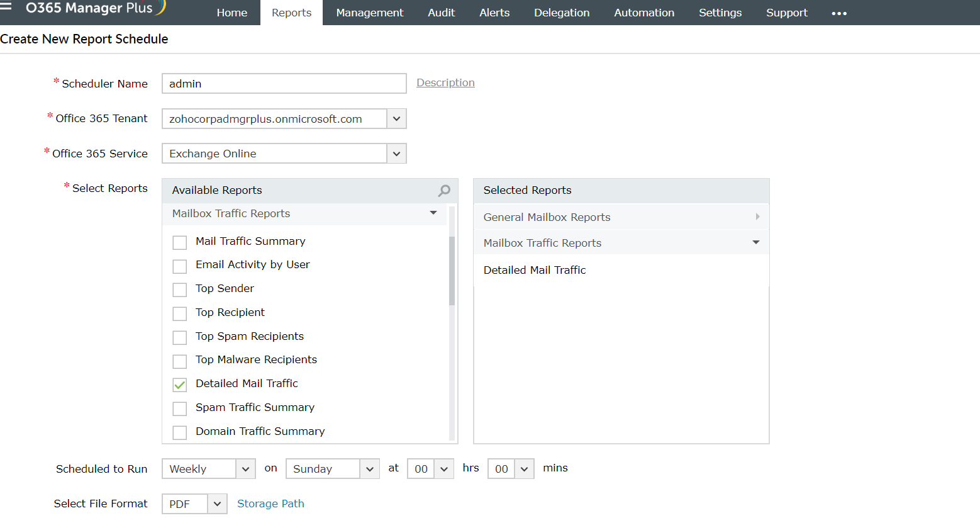The width and height of the screenshot is (980, 518).
Task: Open the Management tab
Action: click(370, 13)
